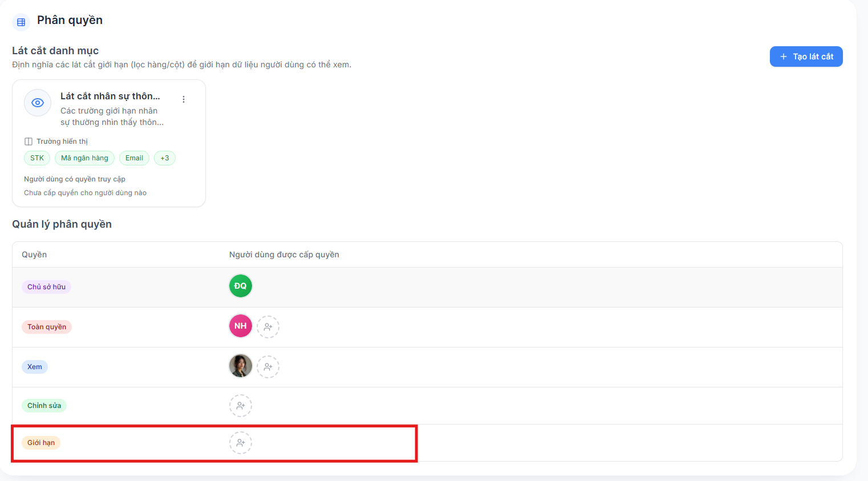Click the Chủ sở hữu permission badge
Image resolution: width=868 pixels, height=481 pixels.
pyautogui.click(x=46, y=287)
